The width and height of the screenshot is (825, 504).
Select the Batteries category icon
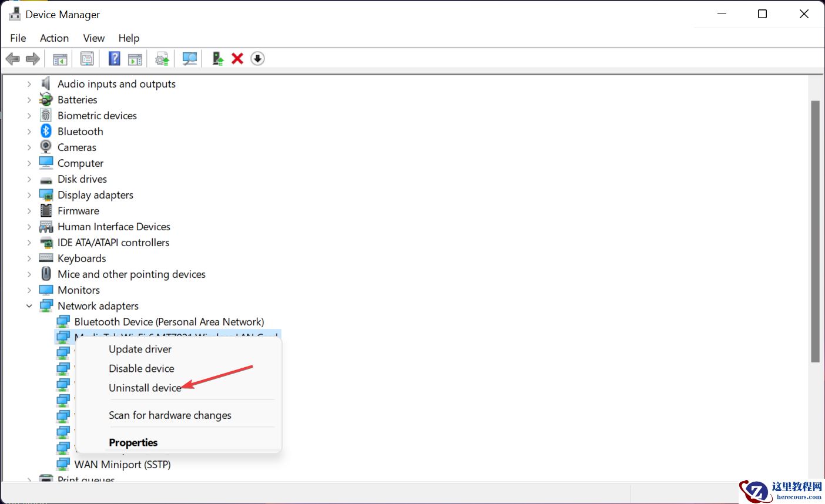[46, 100]
